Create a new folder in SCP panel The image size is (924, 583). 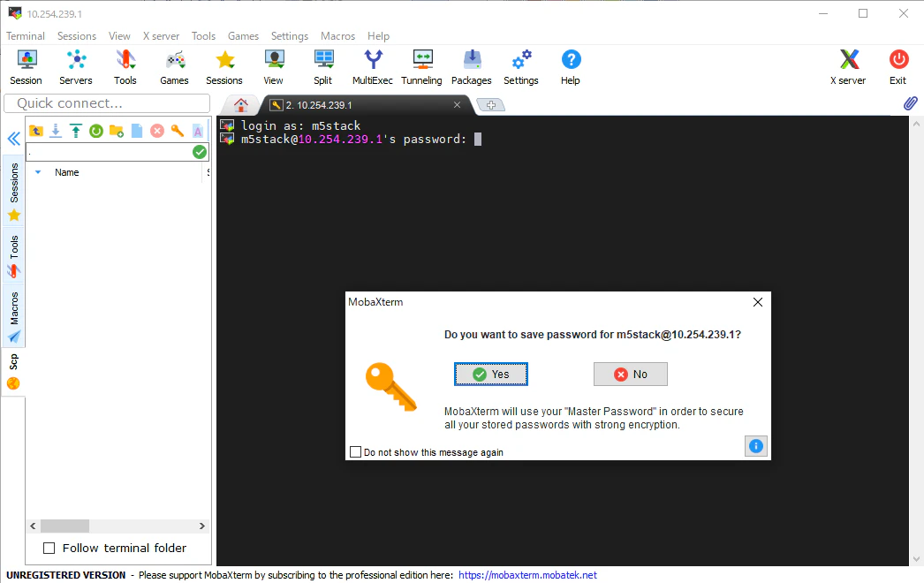click(x=117, y=131)
